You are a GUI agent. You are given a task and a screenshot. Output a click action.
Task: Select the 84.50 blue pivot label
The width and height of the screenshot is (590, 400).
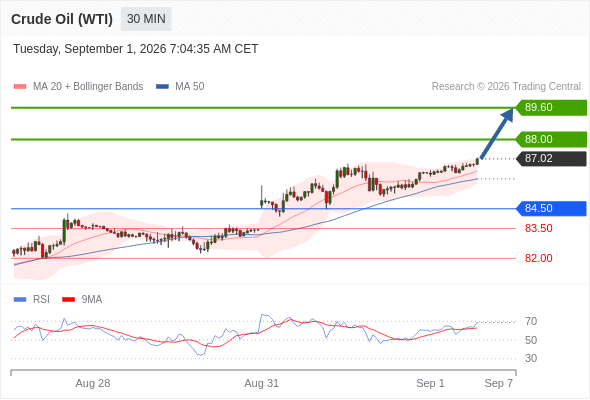point(550,208)
